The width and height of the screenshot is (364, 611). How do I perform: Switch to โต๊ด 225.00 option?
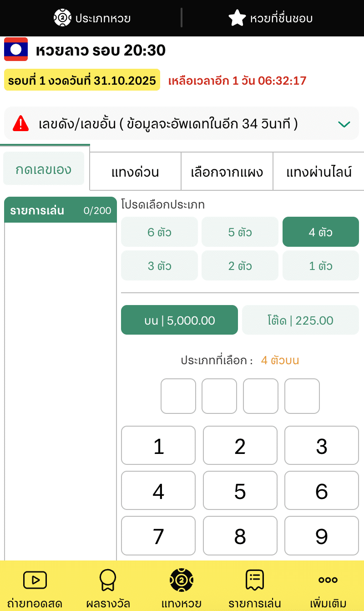[x=300, y=320]
